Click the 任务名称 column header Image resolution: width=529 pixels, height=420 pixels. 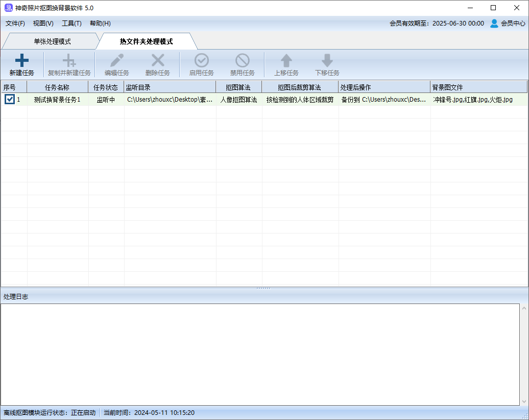(x=57, y=87)
